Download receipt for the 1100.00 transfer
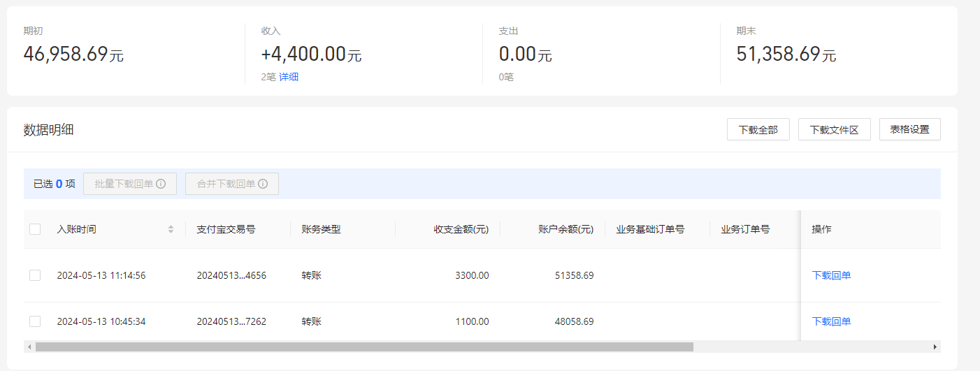 pyautogui.click(x=831, y=321)
